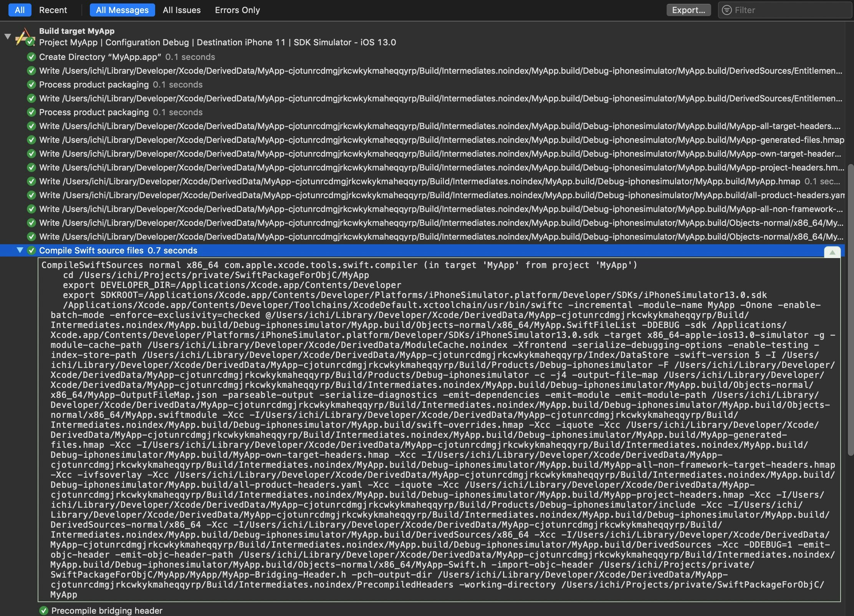Select the All scope button
This screenshot has height=616, width=854.
20,10
